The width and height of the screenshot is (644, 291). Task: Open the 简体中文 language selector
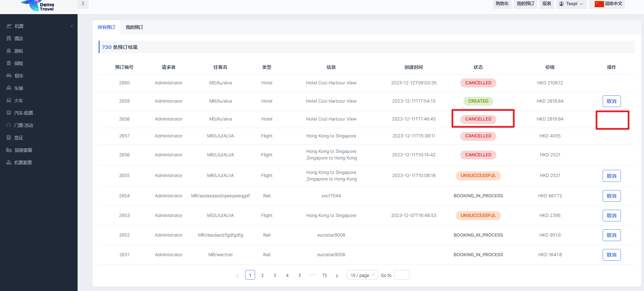click(609, 4)
